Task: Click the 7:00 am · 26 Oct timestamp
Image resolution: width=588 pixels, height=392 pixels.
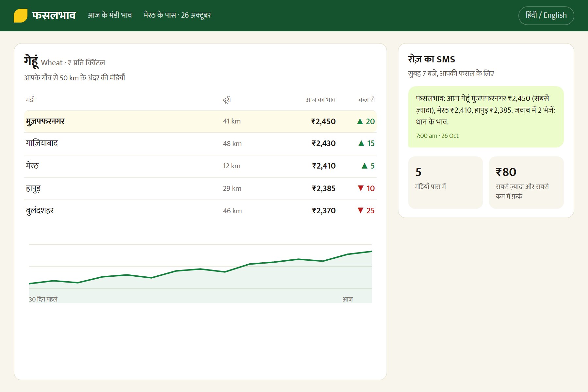Action: (x=437, y=136)
